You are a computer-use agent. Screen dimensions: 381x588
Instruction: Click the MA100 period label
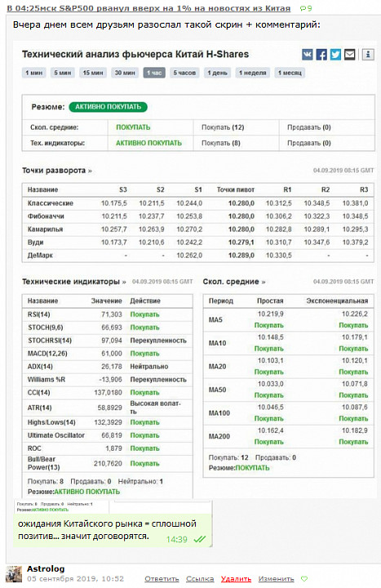point(219,413)
